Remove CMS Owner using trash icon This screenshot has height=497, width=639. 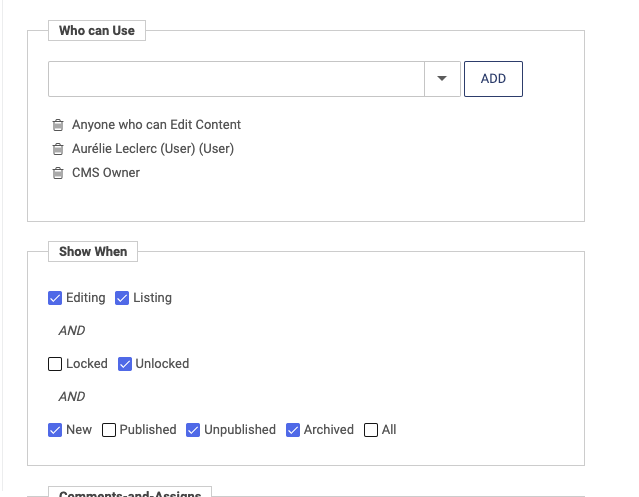58,173
